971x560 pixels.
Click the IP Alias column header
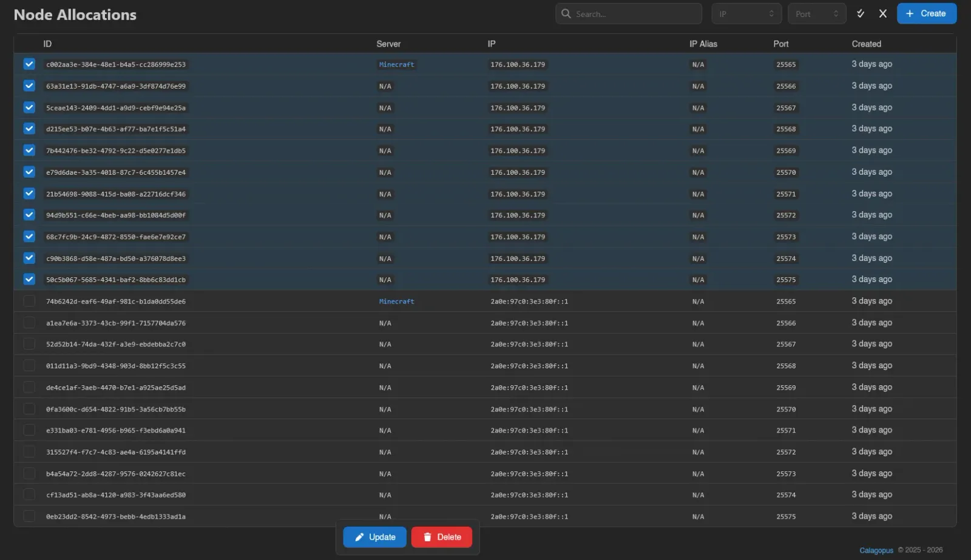[703, 44]
